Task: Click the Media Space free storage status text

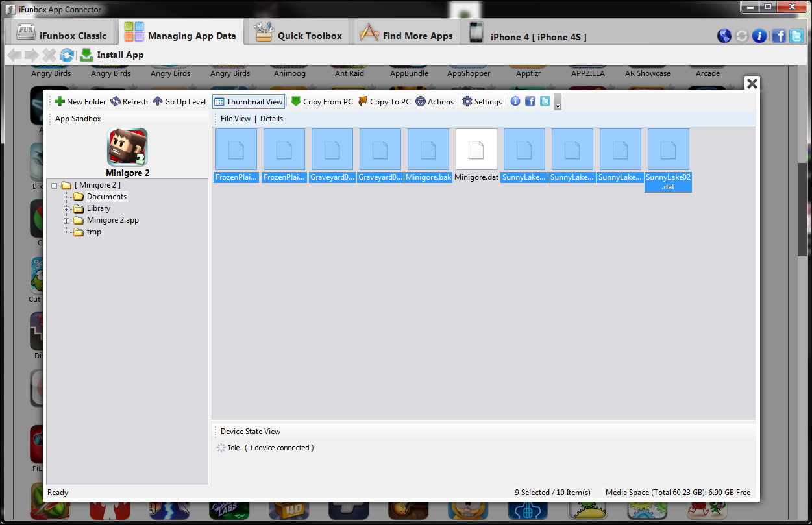Action: pos(678,493)
